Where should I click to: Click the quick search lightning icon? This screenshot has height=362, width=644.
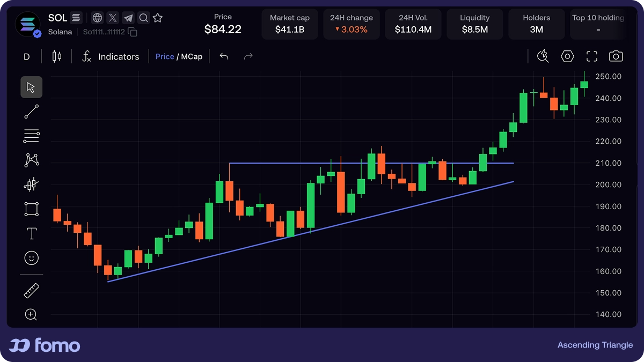coord(543,56)
